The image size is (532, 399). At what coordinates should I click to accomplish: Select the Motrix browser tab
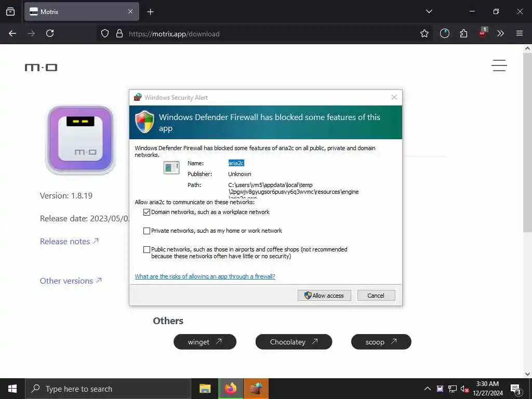(82, 11)
